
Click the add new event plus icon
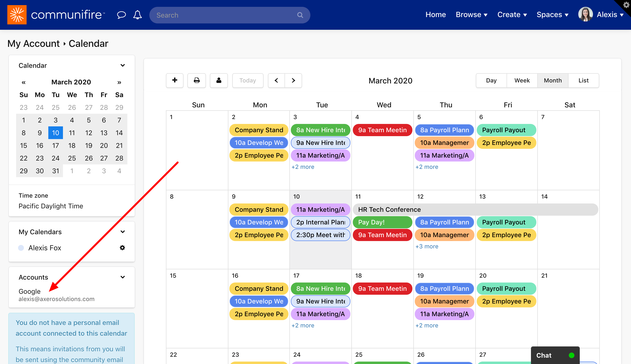pos(175,80)
